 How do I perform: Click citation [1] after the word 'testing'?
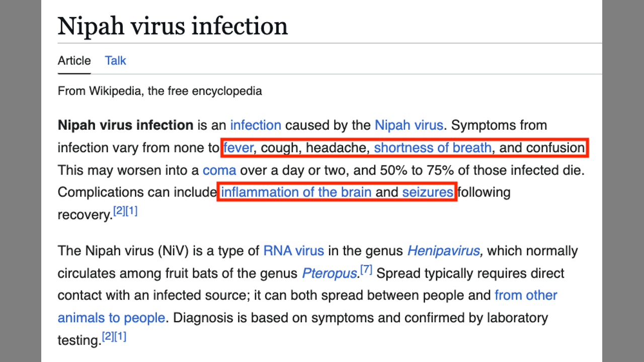(x=120, y=337)
